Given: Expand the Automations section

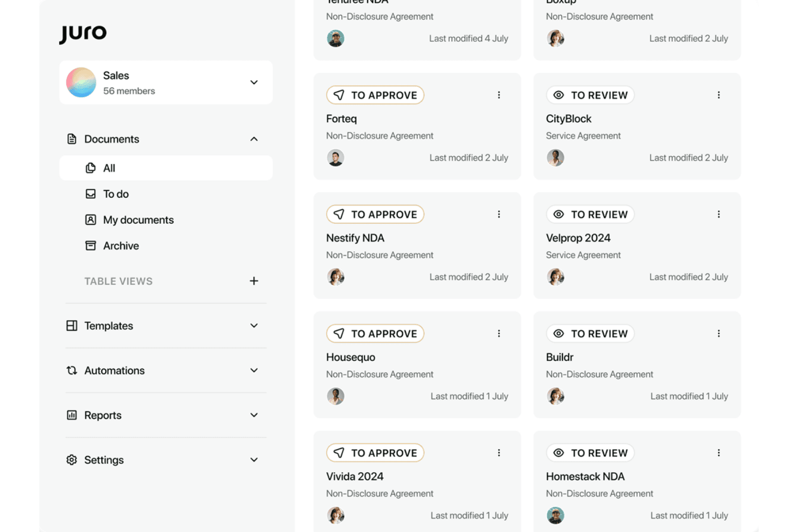Looking at the screenshot, I should coord(166,370).
